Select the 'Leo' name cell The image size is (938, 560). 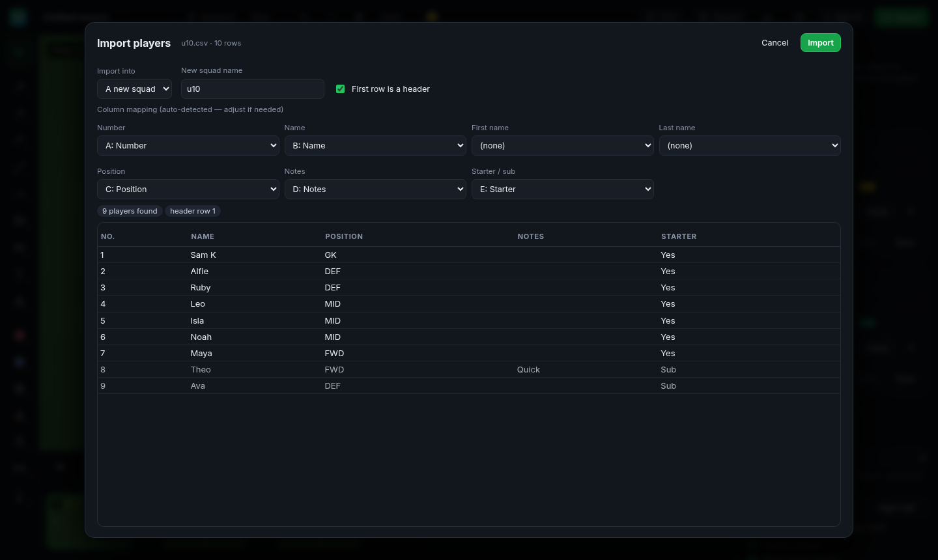click(x=198, y=304)
